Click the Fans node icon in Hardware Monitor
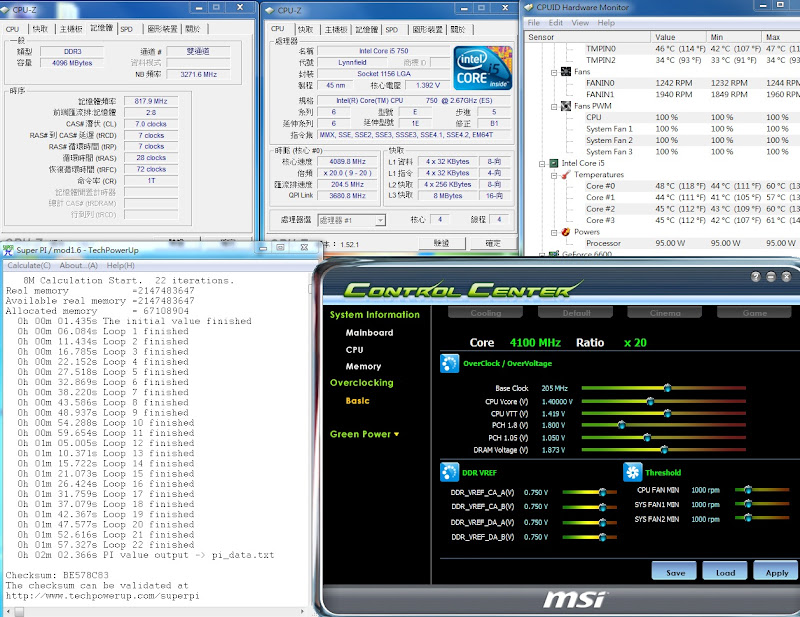The image size is (800, 617). [566, 71]
